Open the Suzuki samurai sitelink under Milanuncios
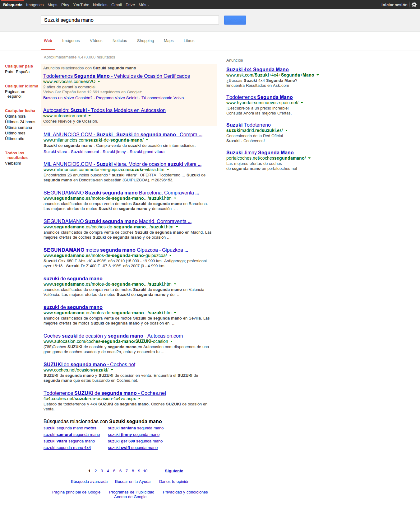This screenshot has height=505, width=420. point(85,152)
